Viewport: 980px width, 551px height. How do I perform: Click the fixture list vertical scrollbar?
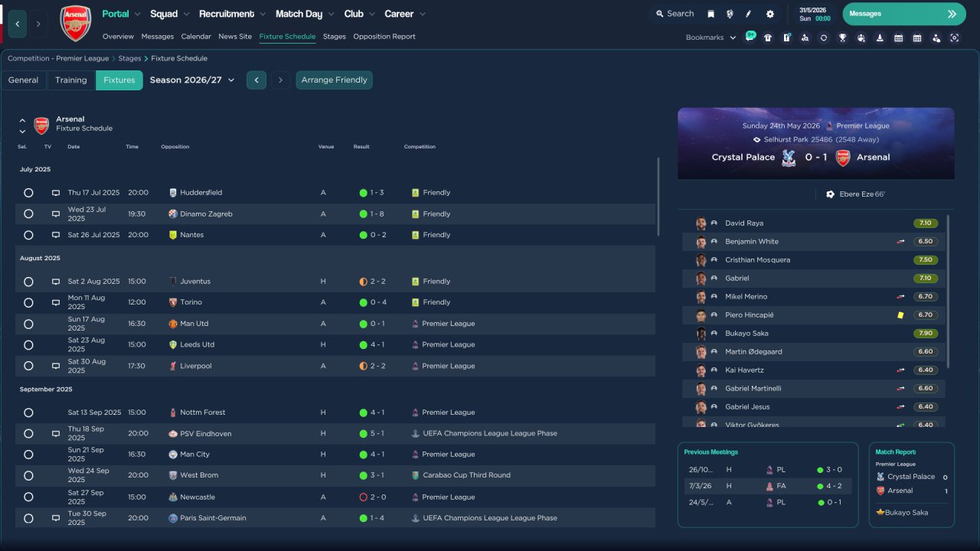pos(658,197)
